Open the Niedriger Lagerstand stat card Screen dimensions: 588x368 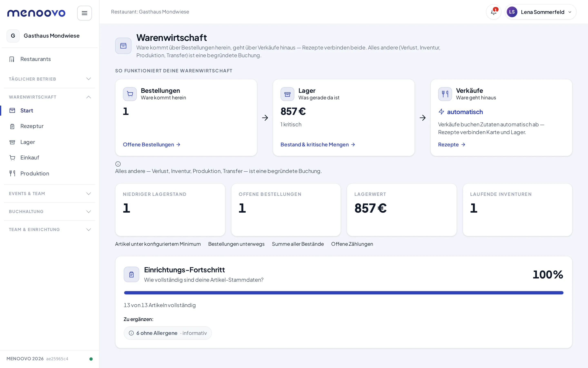170,210
